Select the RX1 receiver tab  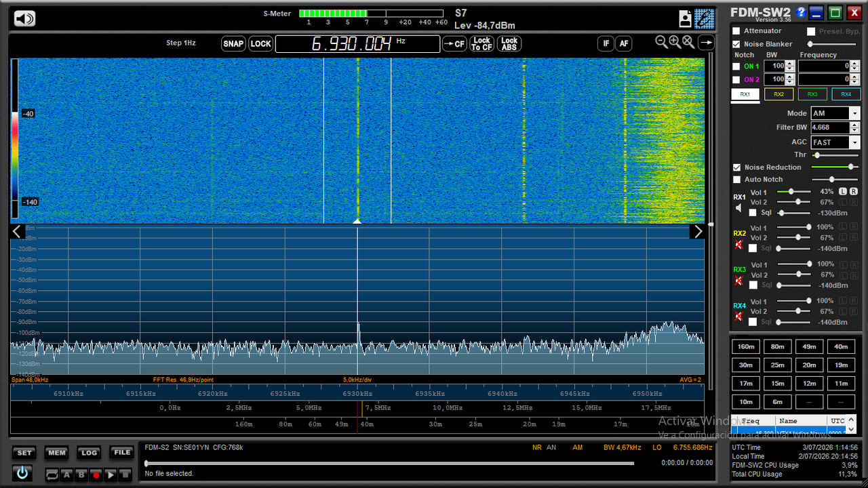pyautogui.click(x=745, y=94)
